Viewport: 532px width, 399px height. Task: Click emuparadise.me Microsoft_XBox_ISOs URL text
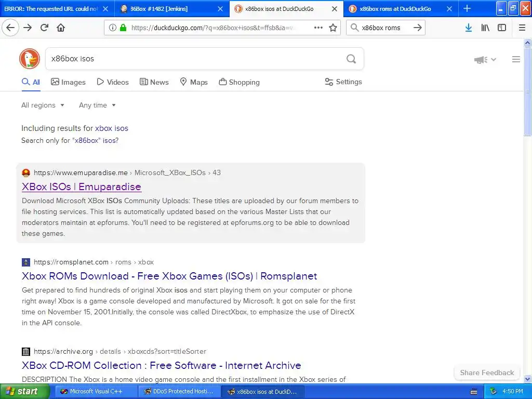[127, 172]
